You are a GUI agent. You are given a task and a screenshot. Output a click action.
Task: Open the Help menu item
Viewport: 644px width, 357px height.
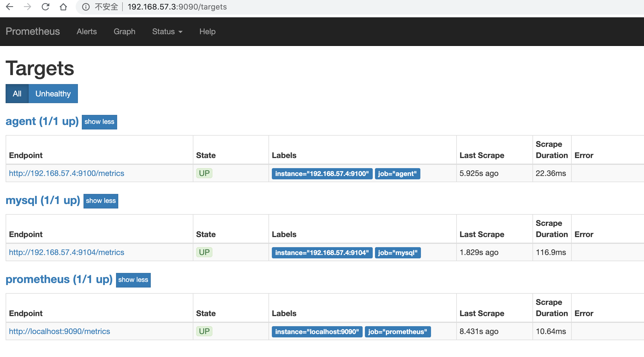click(x=207, y=31)
